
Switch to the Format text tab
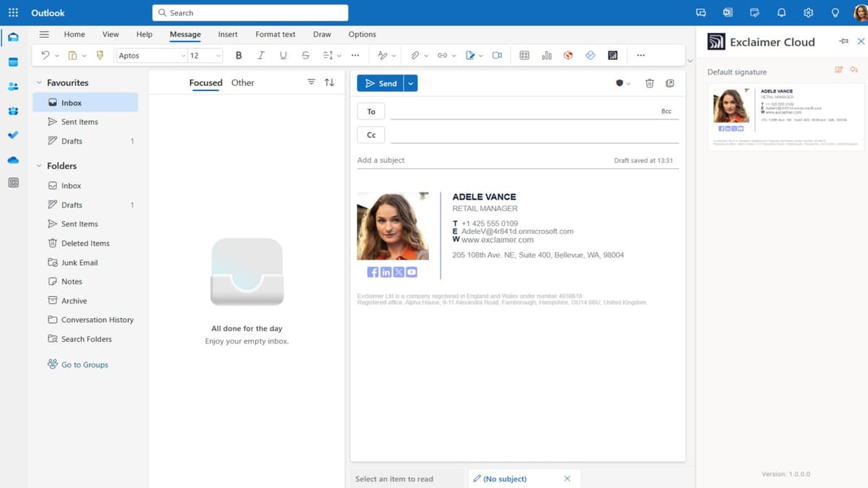tap(275, 34)
